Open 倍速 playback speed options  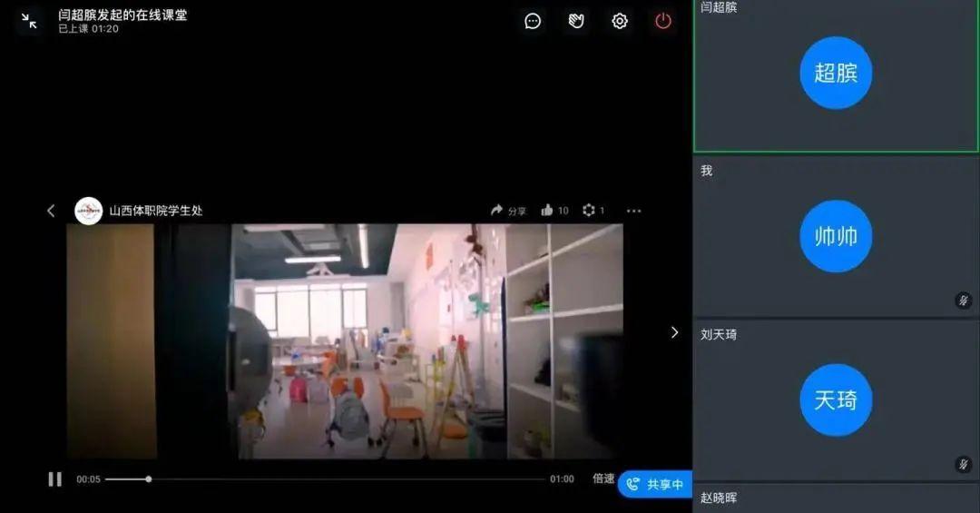(x=603, y=478)
